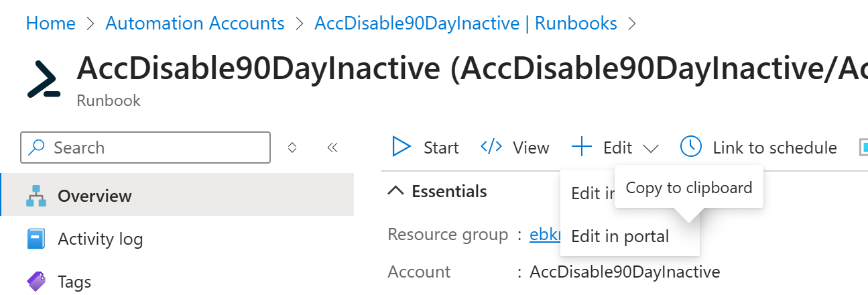The width and height of the screenshot is (868, 295).
Task: Open the Automation Accounts breadcrumb
Action: tap(195, 23)
